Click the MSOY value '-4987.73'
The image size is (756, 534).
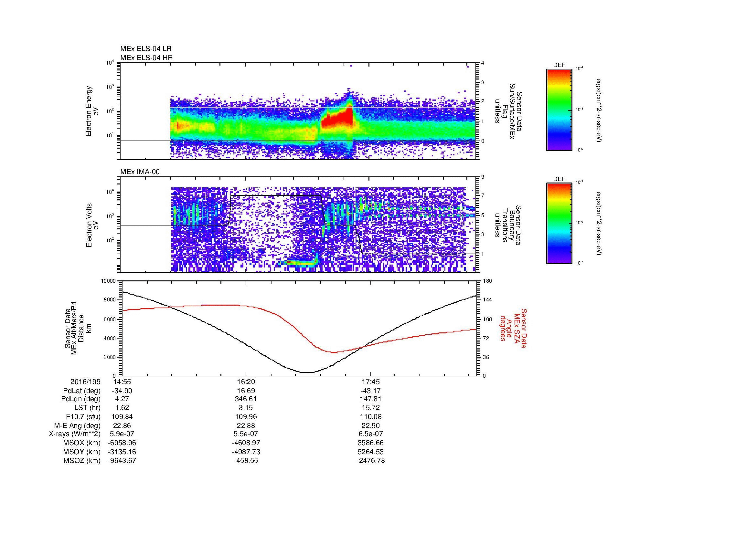246,452
